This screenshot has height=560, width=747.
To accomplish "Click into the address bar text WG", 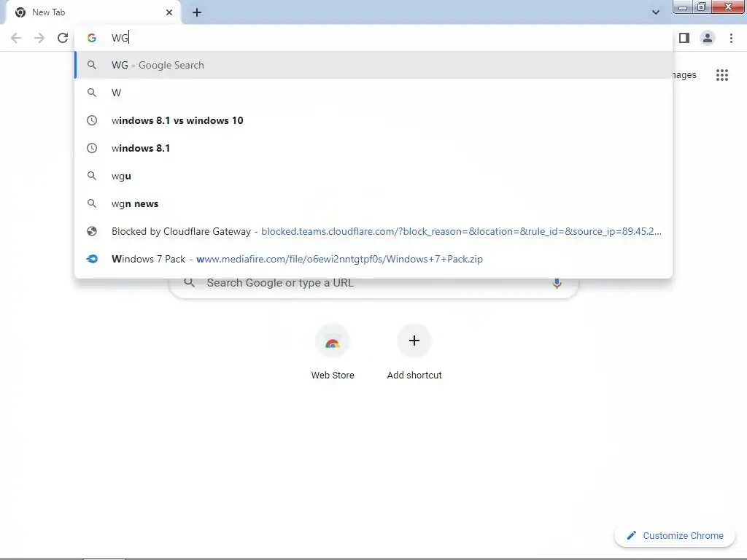I will [x=120, y=38].
